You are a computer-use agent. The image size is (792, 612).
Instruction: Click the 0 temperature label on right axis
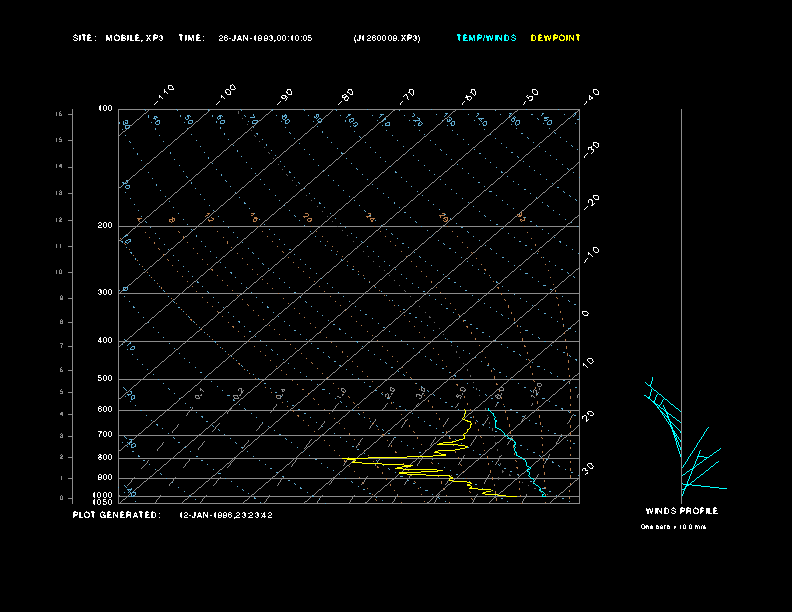[585, 314]
